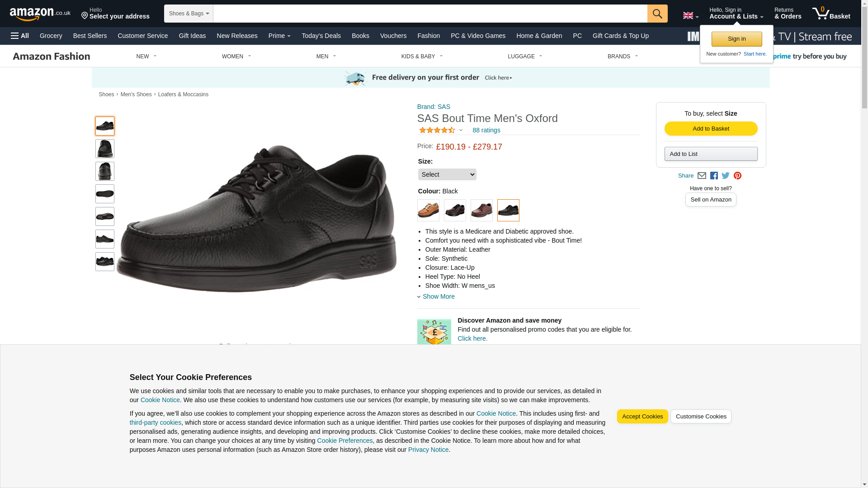Go to Amazon.co.uk home logo
The height and width of the screenshot is (488, 868).
click(x=40, y=14)
